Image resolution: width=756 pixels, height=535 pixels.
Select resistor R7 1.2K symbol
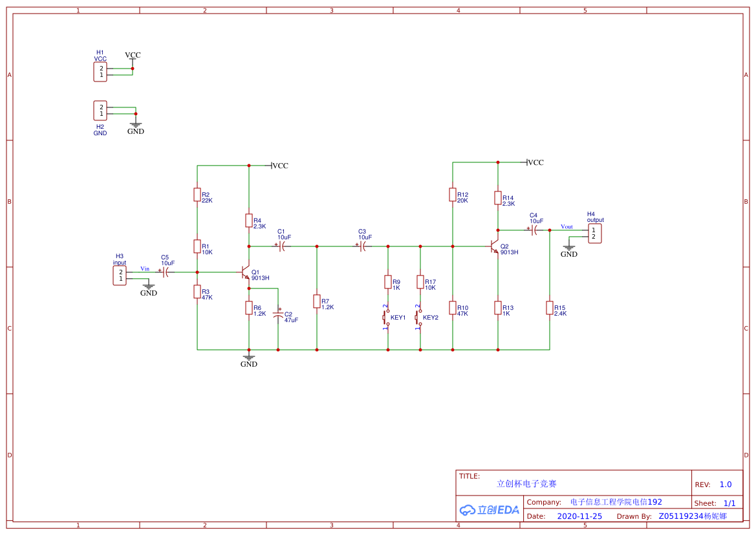317,301
